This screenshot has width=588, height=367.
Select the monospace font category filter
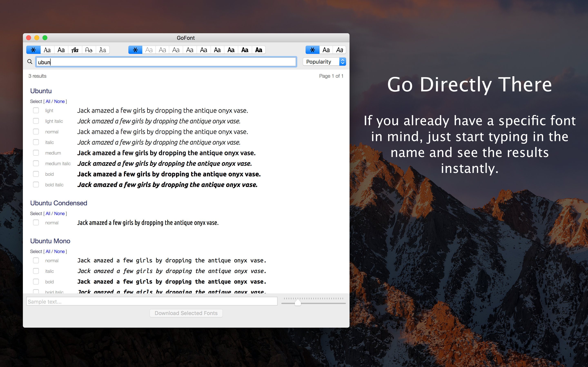tap(102, 50)
